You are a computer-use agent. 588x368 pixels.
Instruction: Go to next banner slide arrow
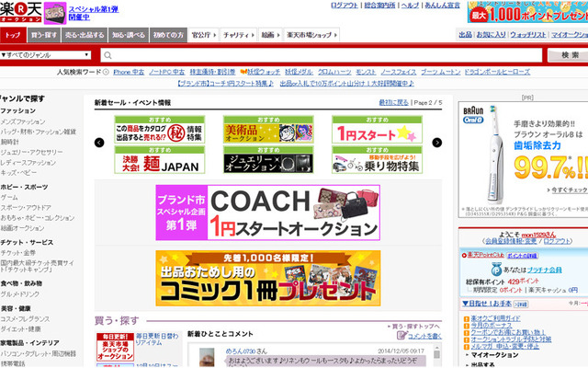(437, 143)
